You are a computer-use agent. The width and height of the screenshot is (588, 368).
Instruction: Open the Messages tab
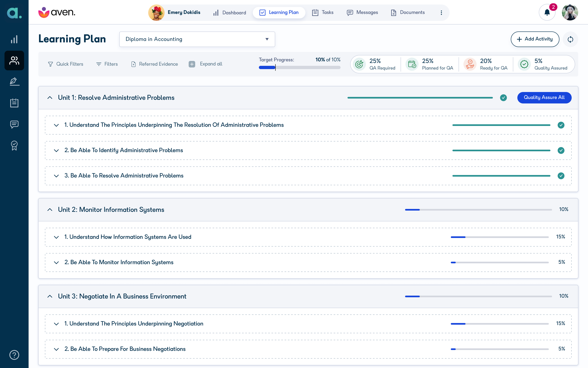click(362, 12)
